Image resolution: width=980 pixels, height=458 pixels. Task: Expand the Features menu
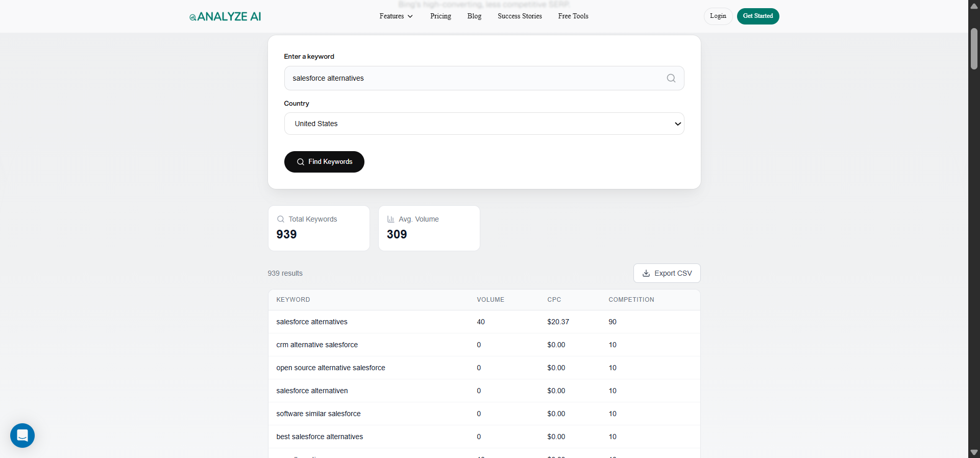pyautogui.click(x=396, y=16)
